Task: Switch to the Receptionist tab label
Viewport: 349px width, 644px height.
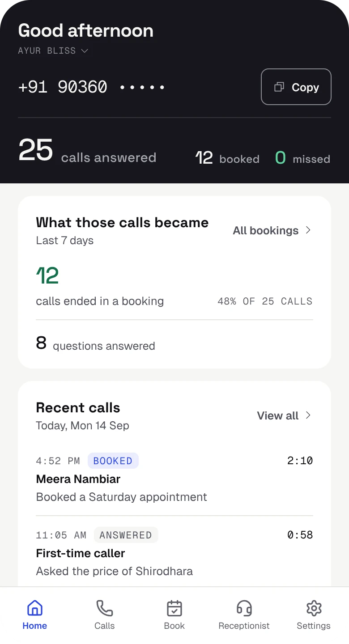Action: click(x=244, y=626)
